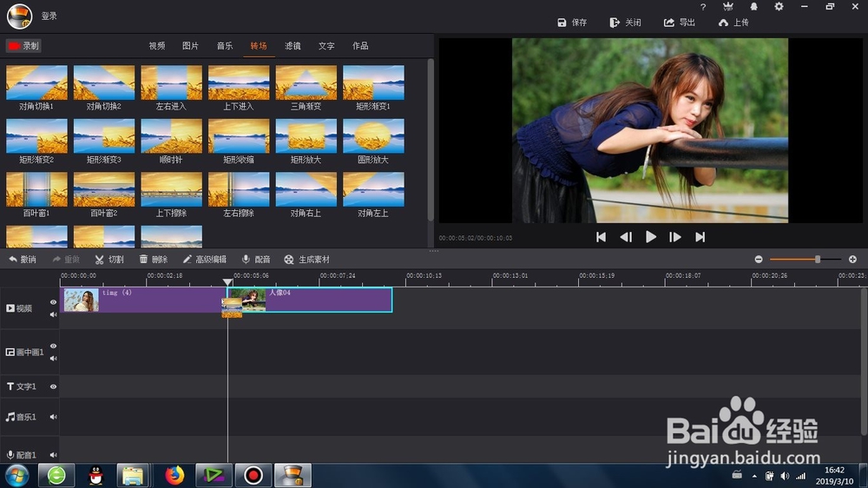Open the 滤镜 filters tab
868x488 pixels.
293,46
